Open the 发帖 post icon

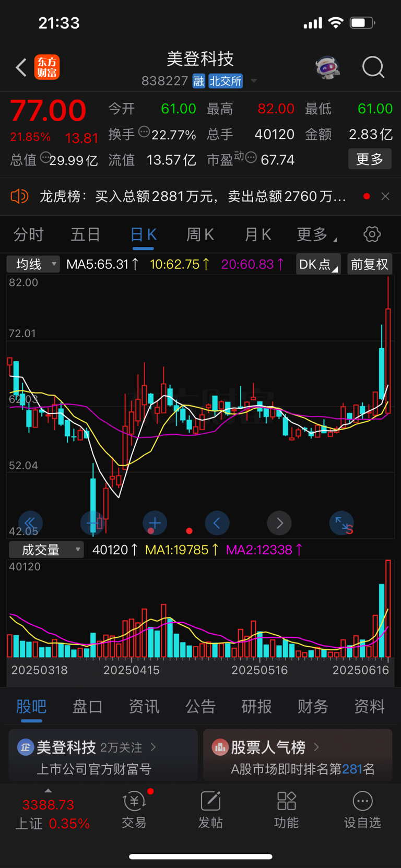pyautogui.click(x=210, y=810)
